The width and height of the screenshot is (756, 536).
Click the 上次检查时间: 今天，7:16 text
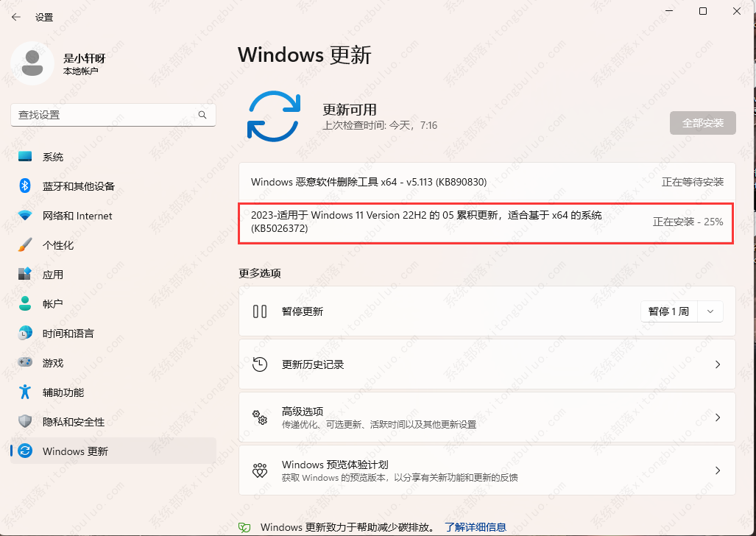pos(380,125)
